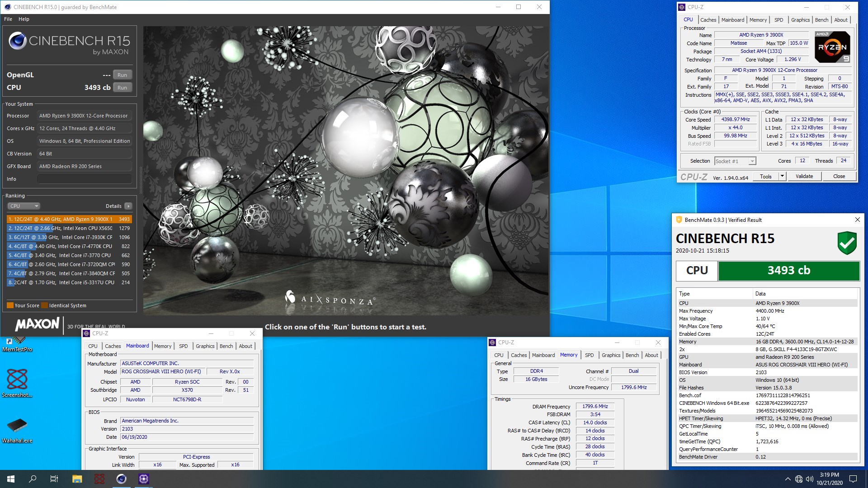Viewport: 868px width, 488px height.
Task: Click the Cinebench rendered scene image
Action: click(346, 170)
